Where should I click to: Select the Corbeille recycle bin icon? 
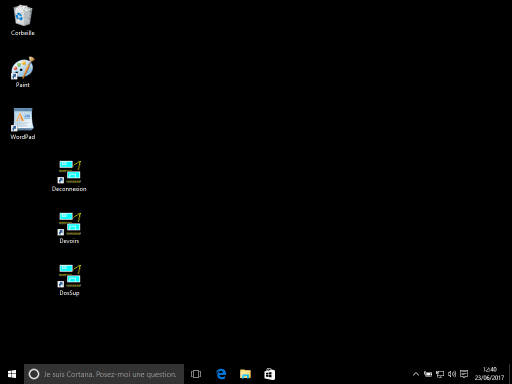[x=23, y=20]
